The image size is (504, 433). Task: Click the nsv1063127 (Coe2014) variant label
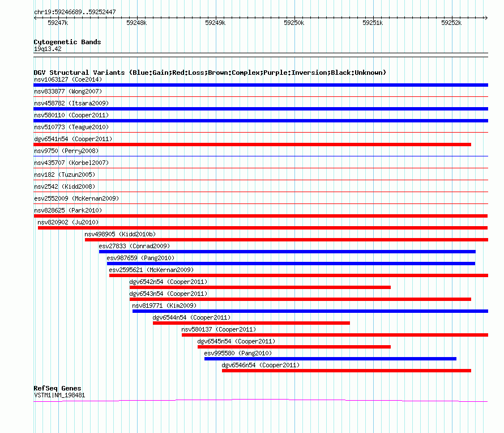(68, 79)
